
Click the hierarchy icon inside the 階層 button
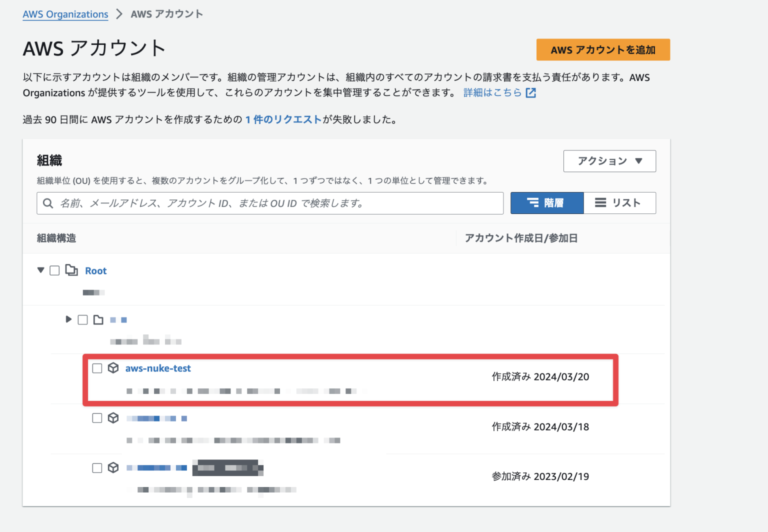click(533, 202)
